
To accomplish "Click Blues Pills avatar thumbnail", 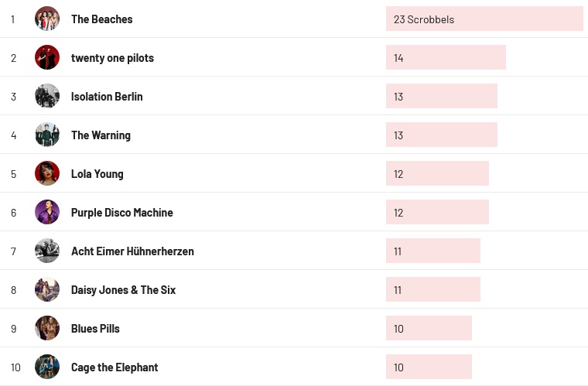I will pos(47,328).
